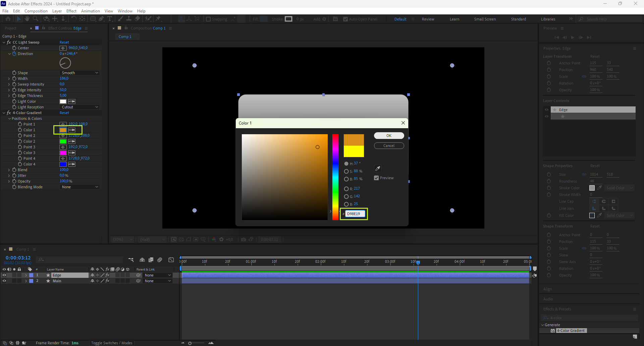Open the Light Reception dropdown set to Cutout
The image size is (644, 346).
pyautogui.click(x=80, y=107)
